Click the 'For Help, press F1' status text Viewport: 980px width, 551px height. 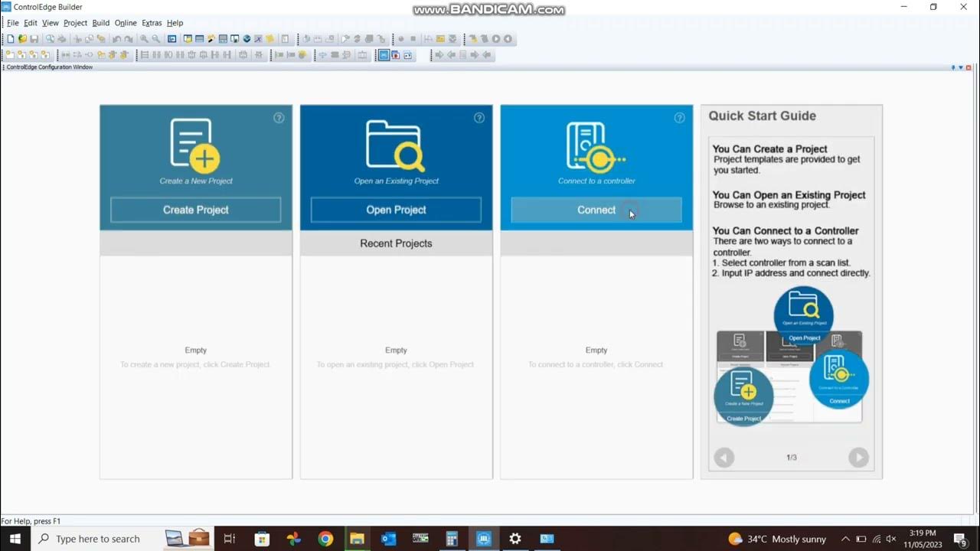click(x=31, y=521)
